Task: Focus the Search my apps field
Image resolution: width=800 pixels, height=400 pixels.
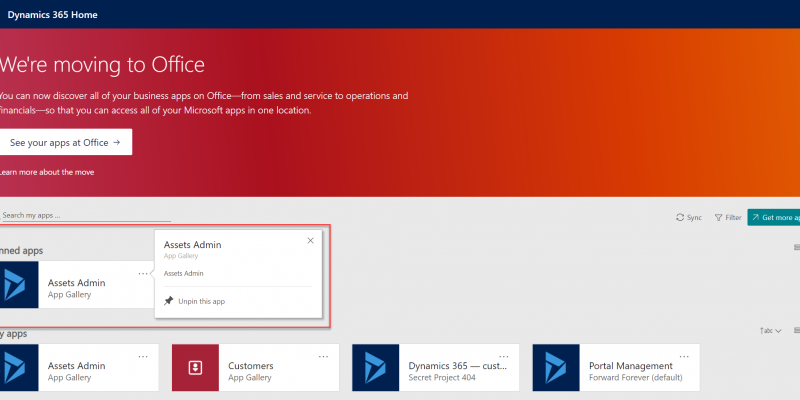Action: (85, 215)
